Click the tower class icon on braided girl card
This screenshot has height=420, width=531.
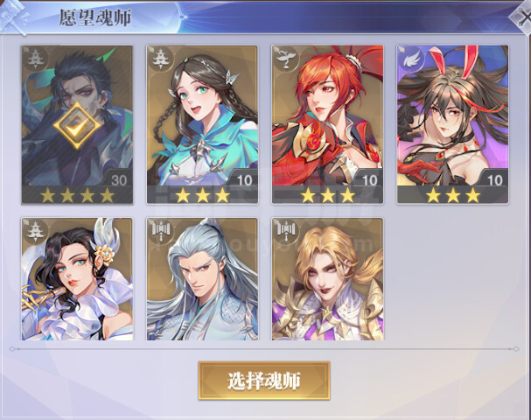159,59
